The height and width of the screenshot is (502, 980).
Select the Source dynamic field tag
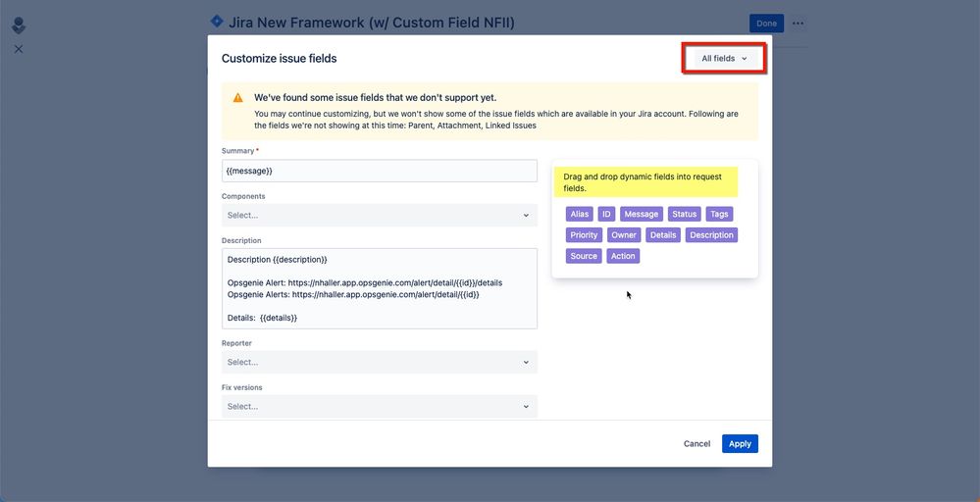[584, 256]
